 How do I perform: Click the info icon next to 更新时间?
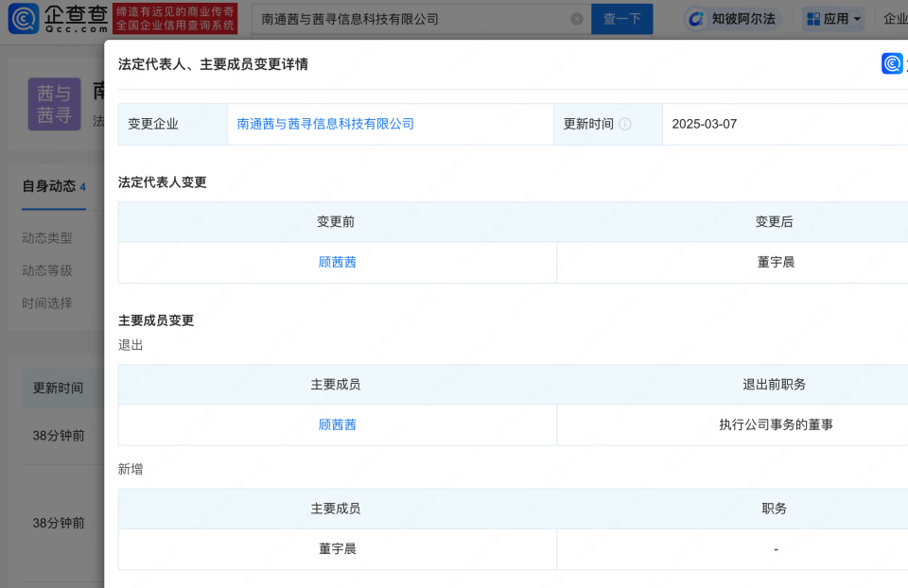[625, 124]
